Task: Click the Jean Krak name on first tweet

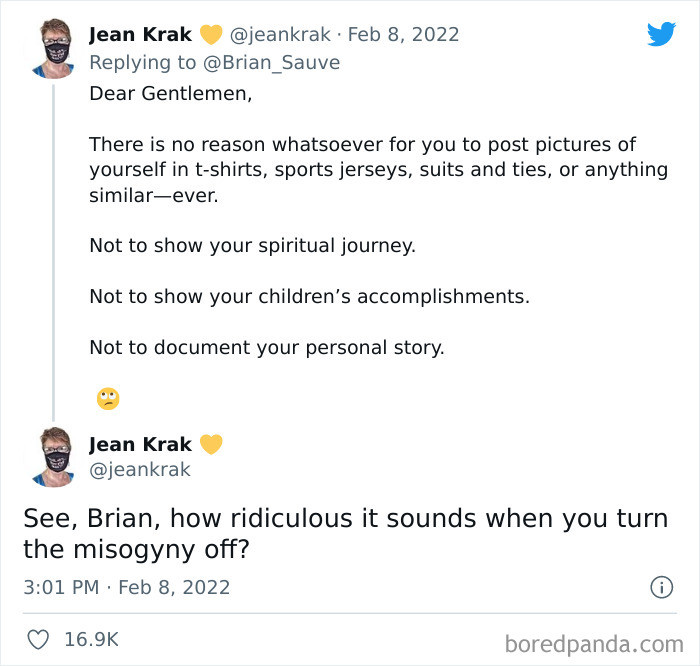Action: click(140, 35)
